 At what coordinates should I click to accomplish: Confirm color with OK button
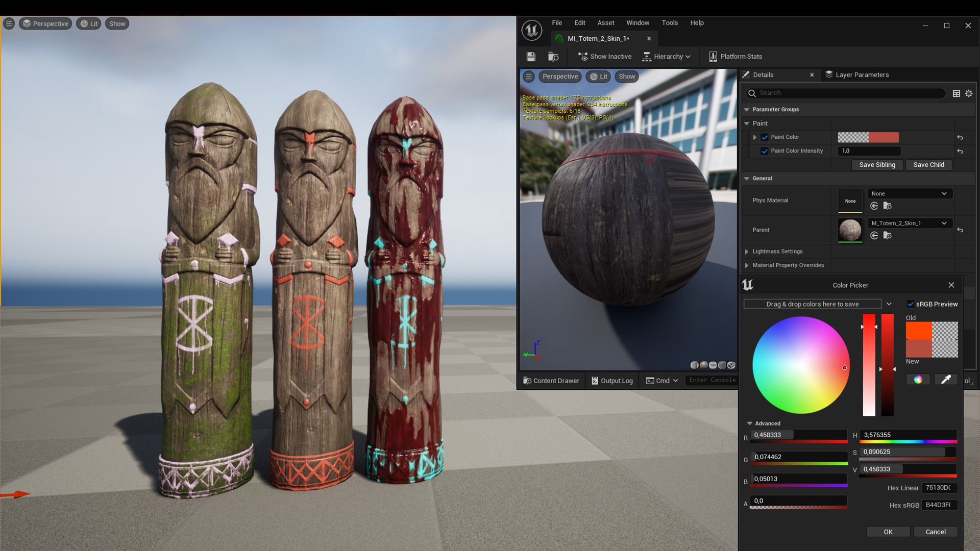[x=888, y=532]
